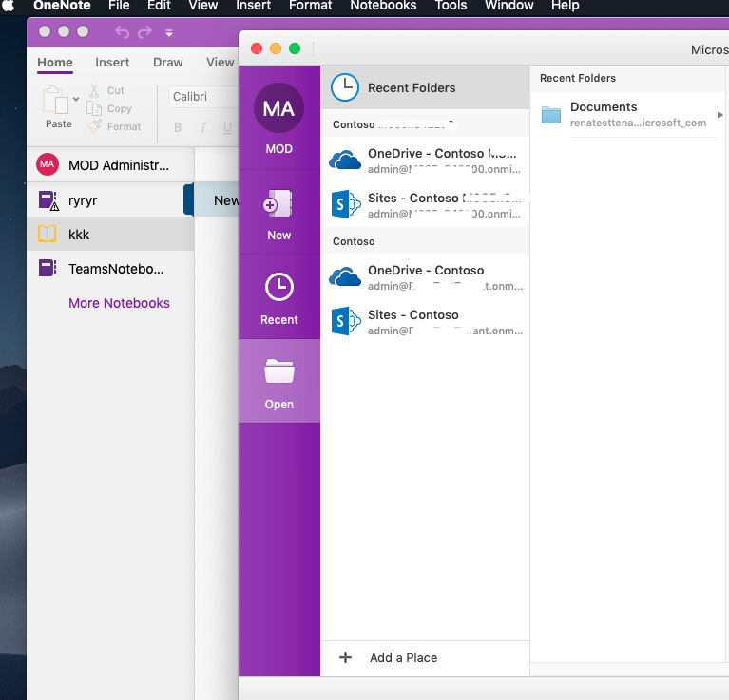Toggle Underline formatting
The width and height of the screenshot is (729, 700).
pyautogui.click(x=227, y=127)
